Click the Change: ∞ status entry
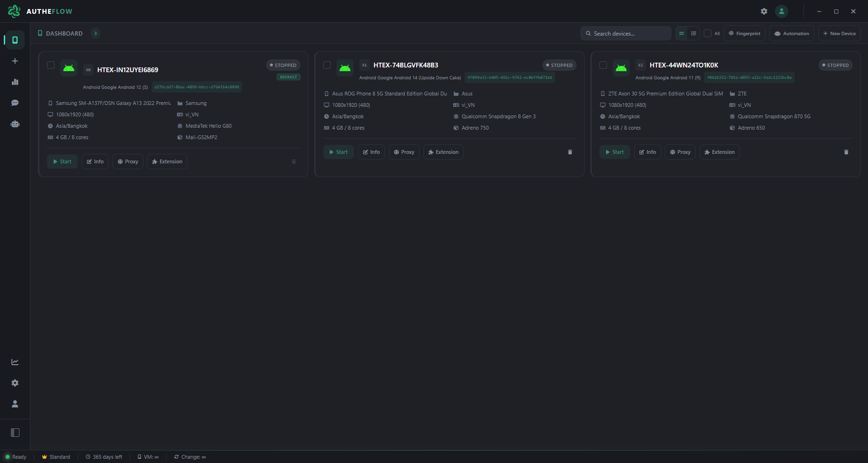Viewport: 868px width, 463px height. (190, 457)
